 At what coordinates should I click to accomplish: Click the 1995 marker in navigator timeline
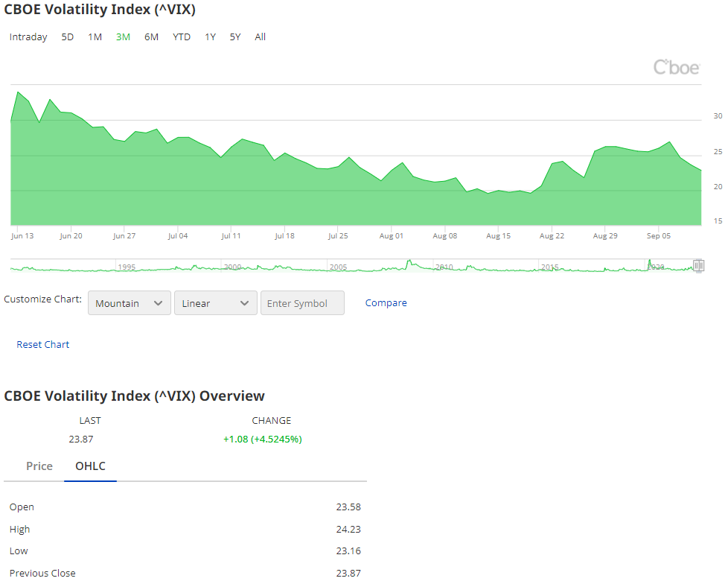tap(127, 267)
